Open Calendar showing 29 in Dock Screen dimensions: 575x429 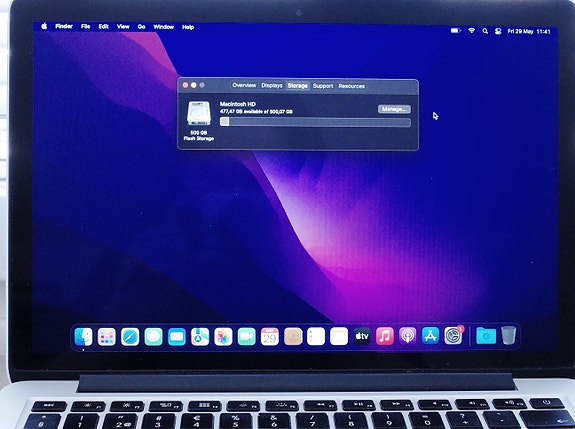tap(270, 337)
